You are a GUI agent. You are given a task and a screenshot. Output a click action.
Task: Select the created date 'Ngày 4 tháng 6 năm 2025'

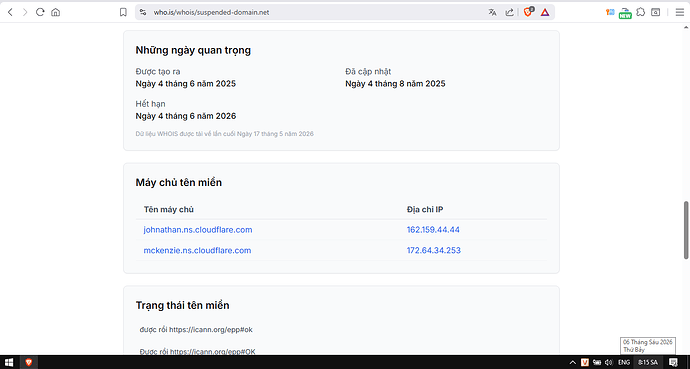click(x=186, y=84)
